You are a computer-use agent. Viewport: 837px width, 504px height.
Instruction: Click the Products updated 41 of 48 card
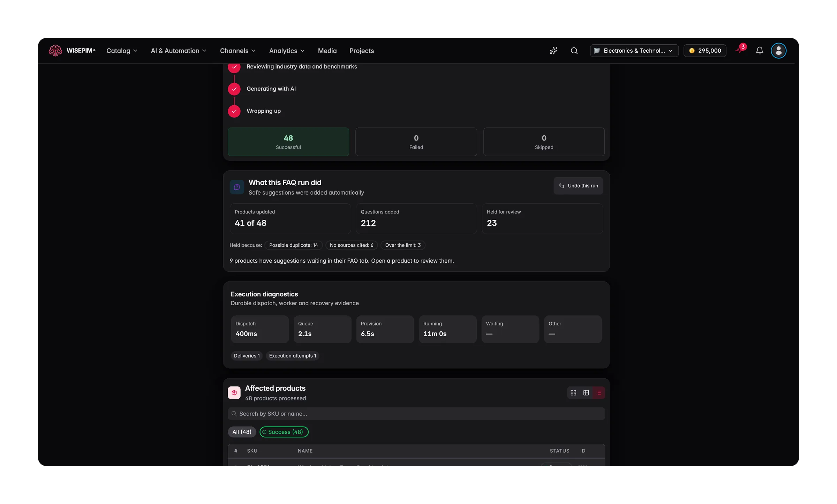tap(290, 219)
